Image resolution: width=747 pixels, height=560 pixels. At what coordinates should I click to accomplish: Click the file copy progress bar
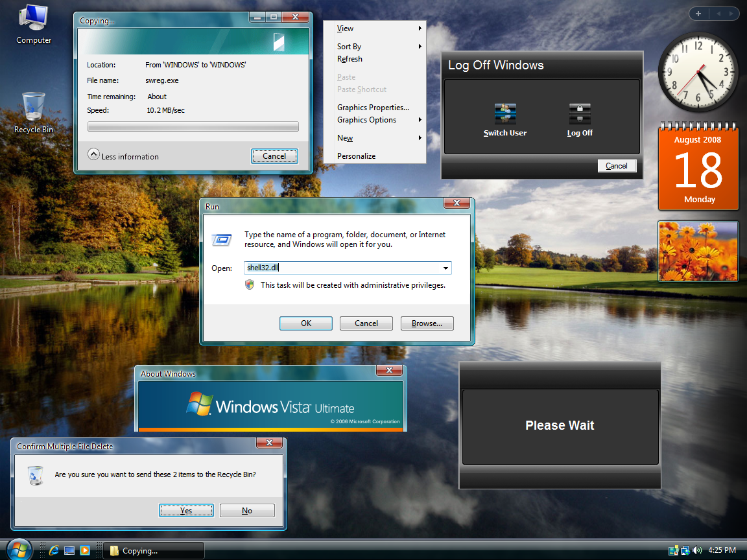coord(193,126)
